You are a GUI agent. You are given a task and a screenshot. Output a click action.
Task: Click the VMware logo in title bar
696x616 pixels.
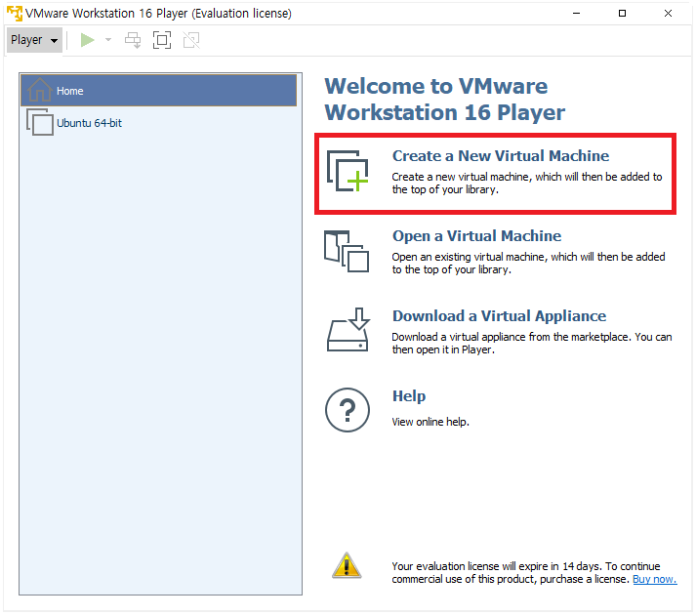click(x=15, y=14)
